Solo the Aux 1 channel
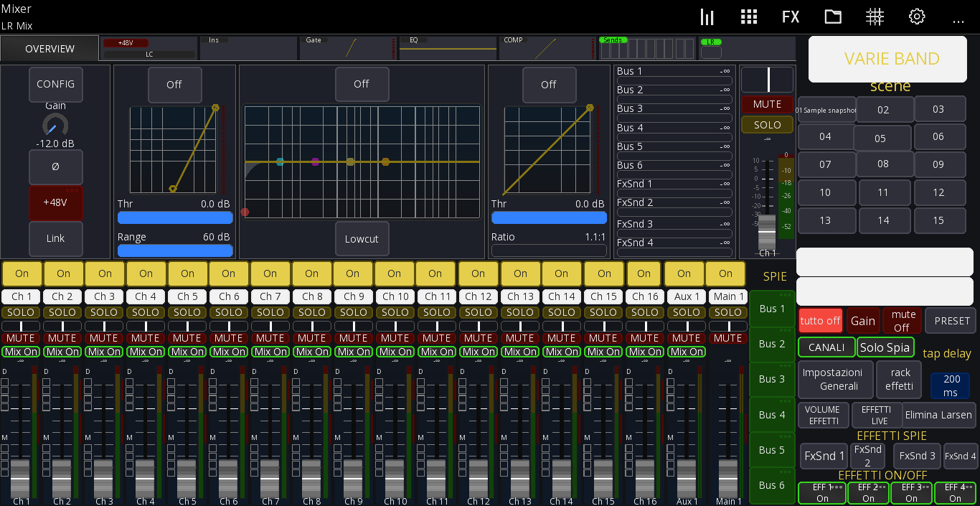Screen dimensions: 980x506 click(687, 312)
